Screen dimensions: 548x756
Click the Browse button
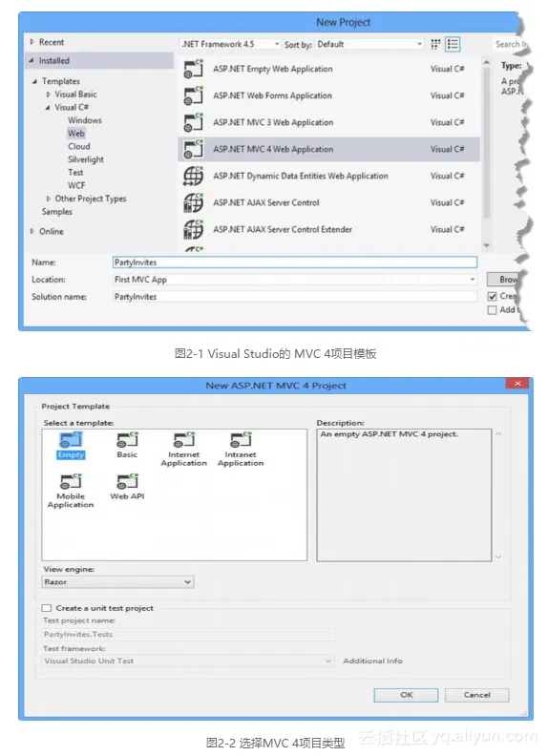coord(504,280)
